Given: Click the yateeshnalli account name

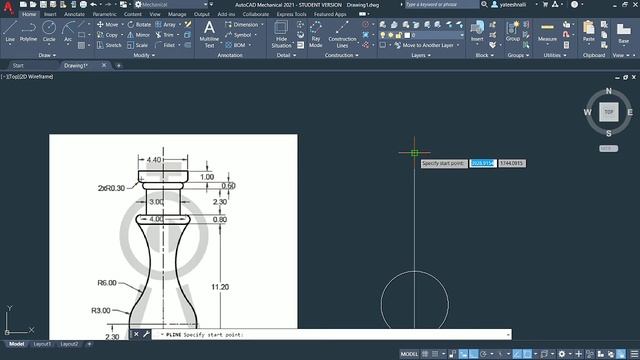Looking at the screenshot, I should pyautogui.click(x=513, y=4).
